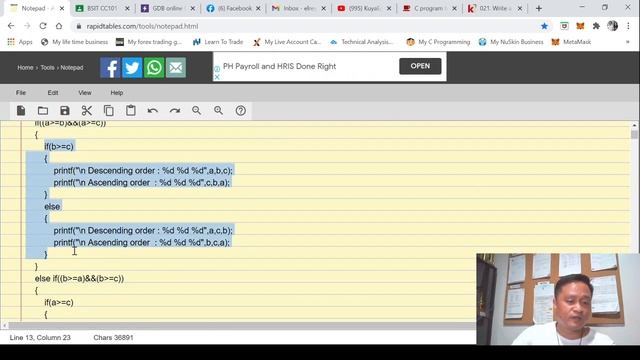Zoom in with the magnifier icon
The width and height of the screenshot is (640, 360).
tap(219, 111)
